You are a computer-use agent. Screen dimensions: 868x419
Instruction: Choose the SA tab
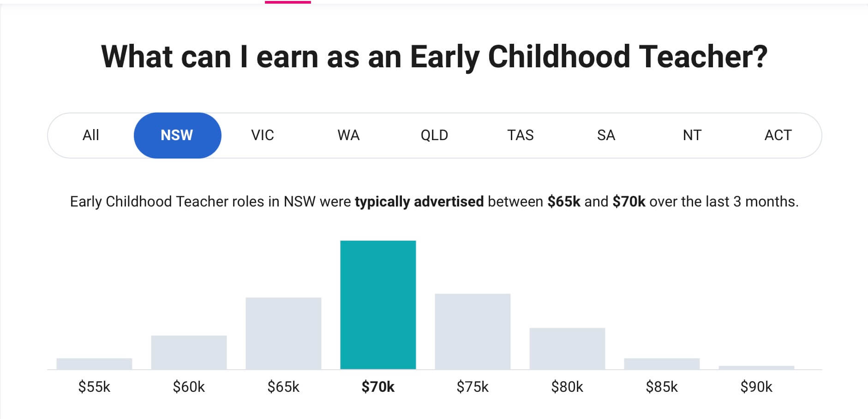tap(606, 136)
